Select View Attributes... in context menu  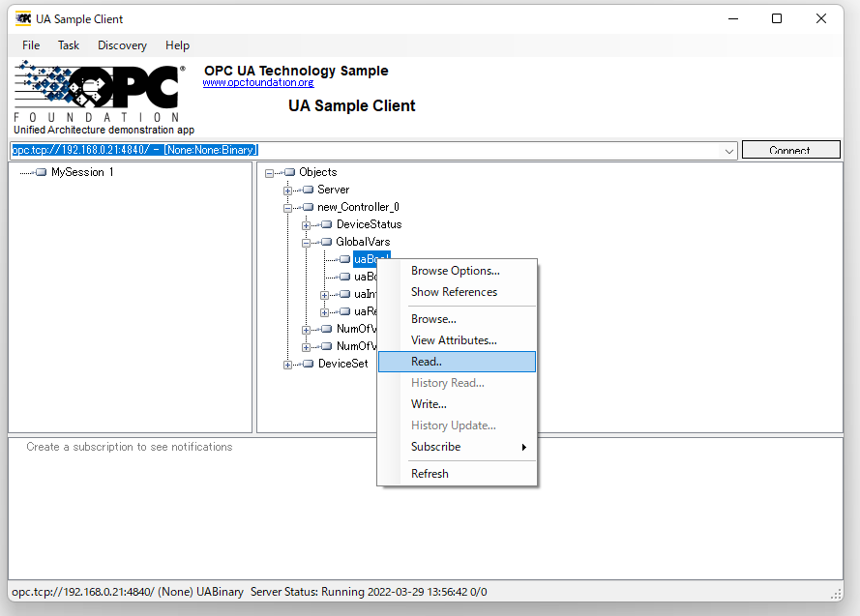click(454, 340)
